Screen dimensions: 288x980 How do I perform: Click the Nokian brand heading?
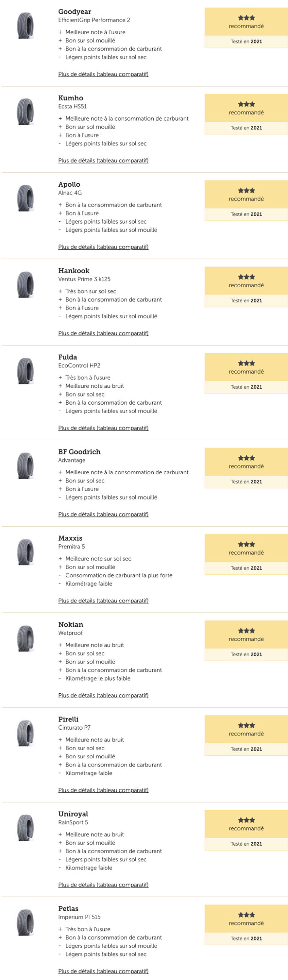coord(71,624)
